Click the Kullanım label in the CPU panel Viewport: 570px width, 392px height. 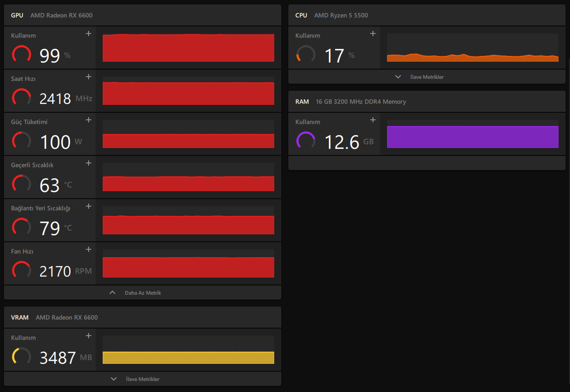tap(308, 36)
